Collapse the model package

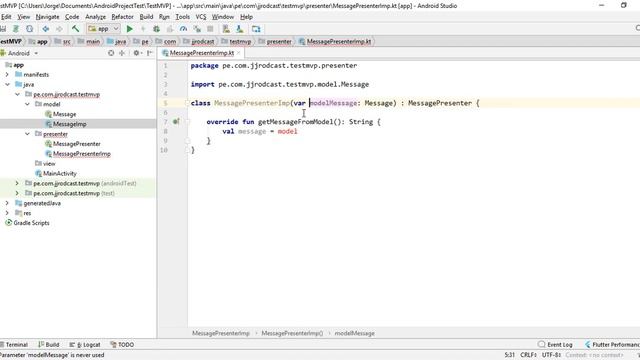[27, 104]
